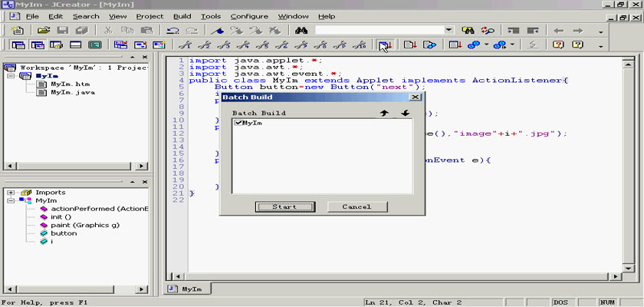Click the indent selection icon
Screen dimensions: 644x307
(x=514, y=31)
